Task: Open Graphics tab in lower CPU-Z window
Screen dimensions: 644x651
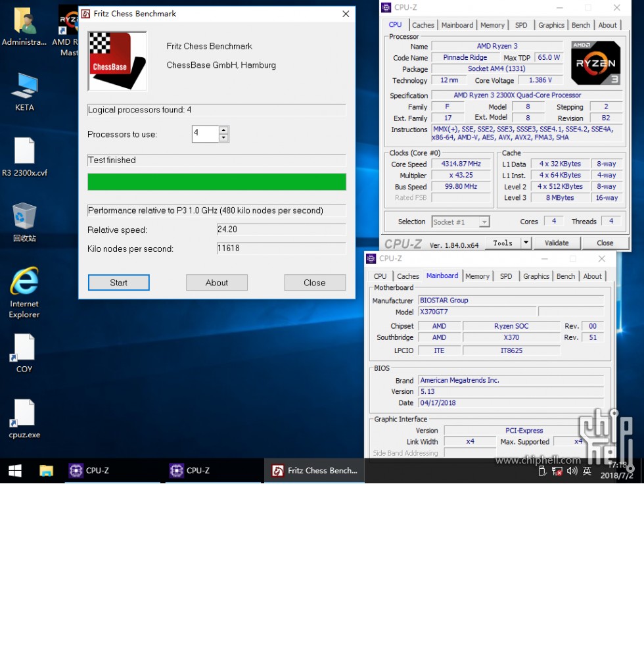Action: tap(536, 276)
